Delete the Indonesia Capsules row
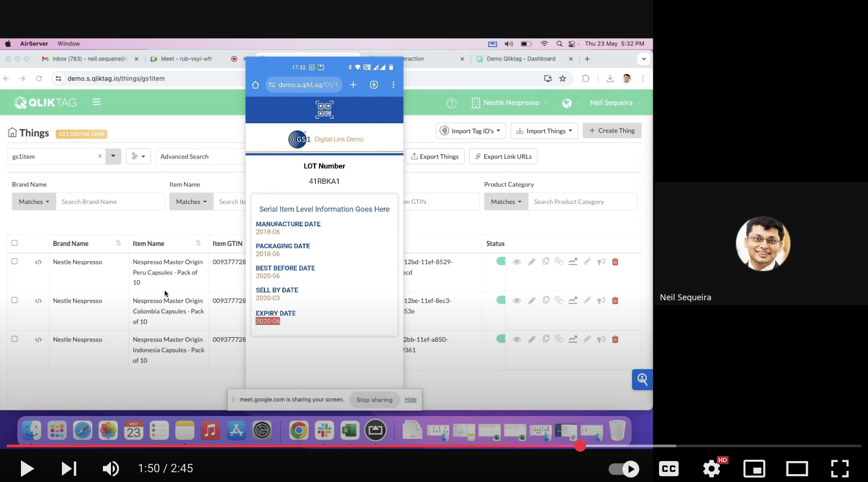Screen dimensions: 868x482 coord(615,339)
